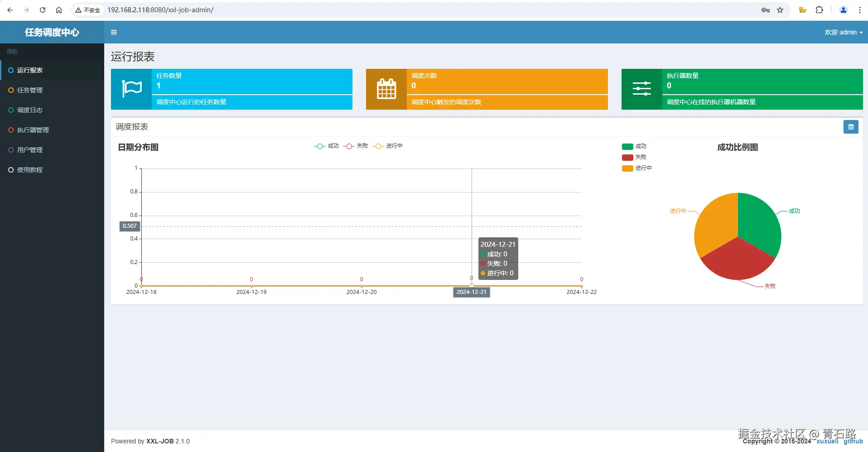Open the xuxueli author link

coord(827,441)
